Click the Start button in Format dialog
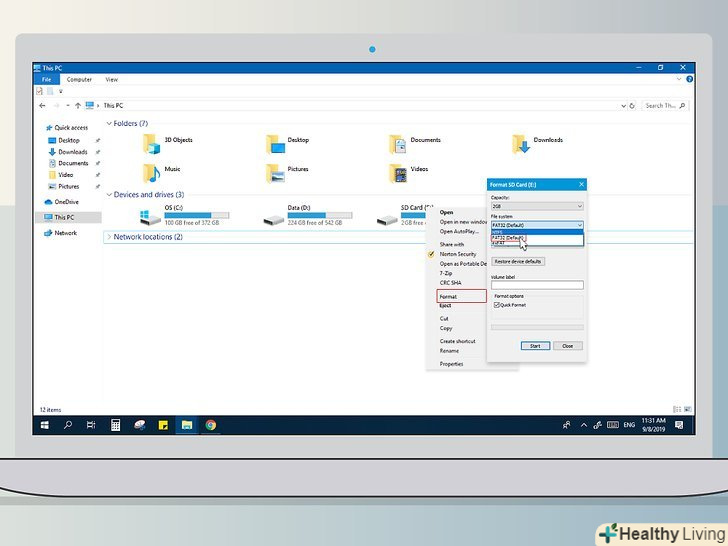This screenshot has width=728, height=546. (x=535, y=346)
